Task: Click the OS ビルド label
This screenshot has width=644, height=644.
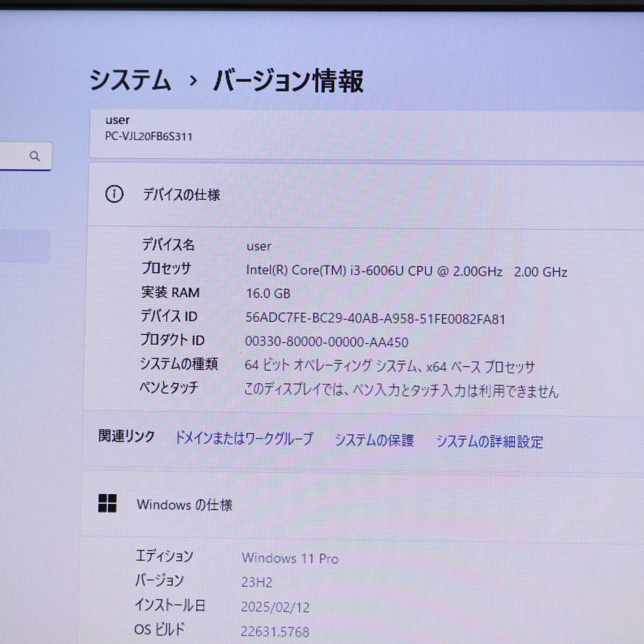Action: [159, 629]
